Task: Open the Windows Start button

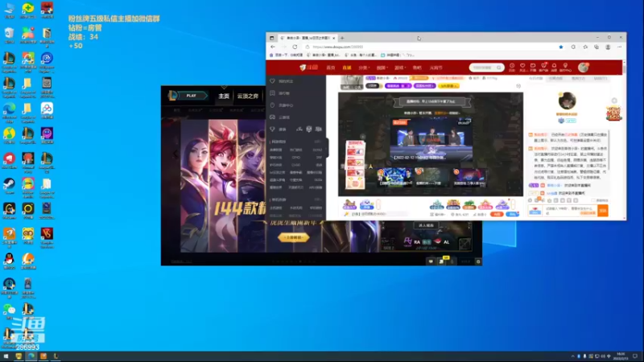Action: (x=6, y=356)
